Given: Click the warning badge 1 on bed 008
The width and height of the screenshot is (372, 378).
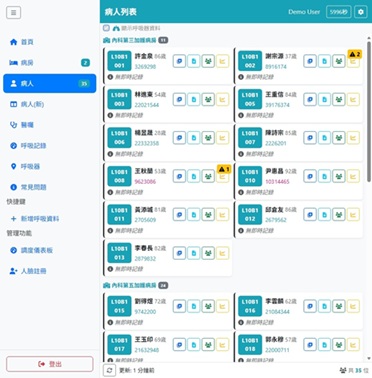Looking at the screenshot, I should point(224,169).
